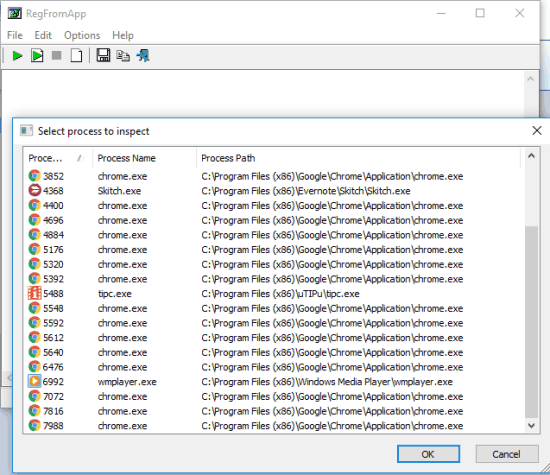Viewport: 550px width, 475px height.
Task: Click the Chrome icon in row 6476
Action: (x=34, y=367)
